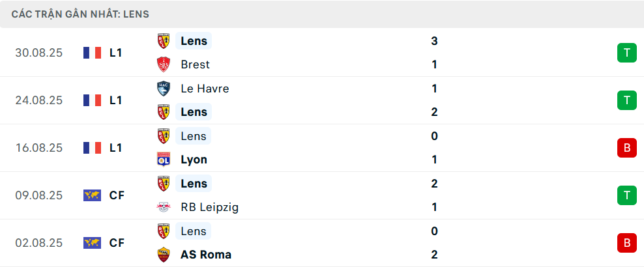The height and width of the screenshot is (267, 644).
Task: Click the world flag on 09.08.25 row
Action: (x=93, y=195)
